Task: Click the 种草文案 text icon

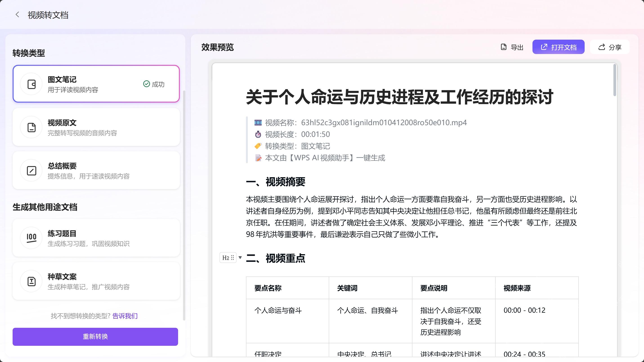Action: (x=31, y=281)
